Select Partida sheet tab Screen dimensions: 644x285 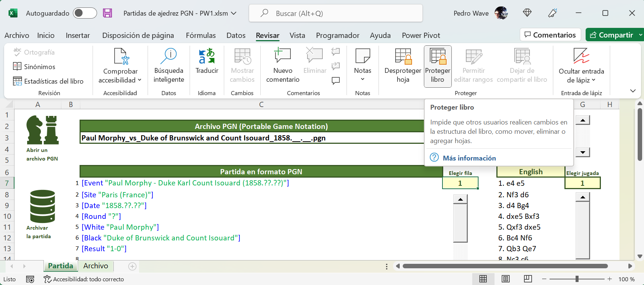click(61, 266)
